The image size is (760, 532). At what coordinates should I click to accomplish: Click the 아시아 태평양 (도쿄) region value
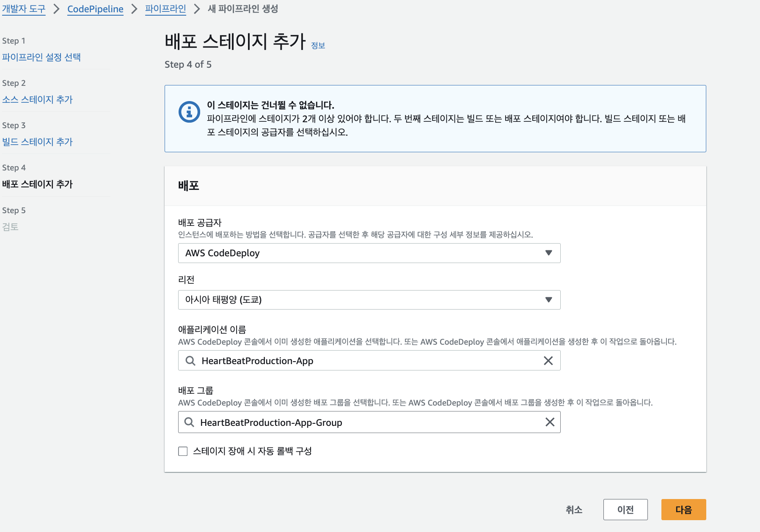223,300
